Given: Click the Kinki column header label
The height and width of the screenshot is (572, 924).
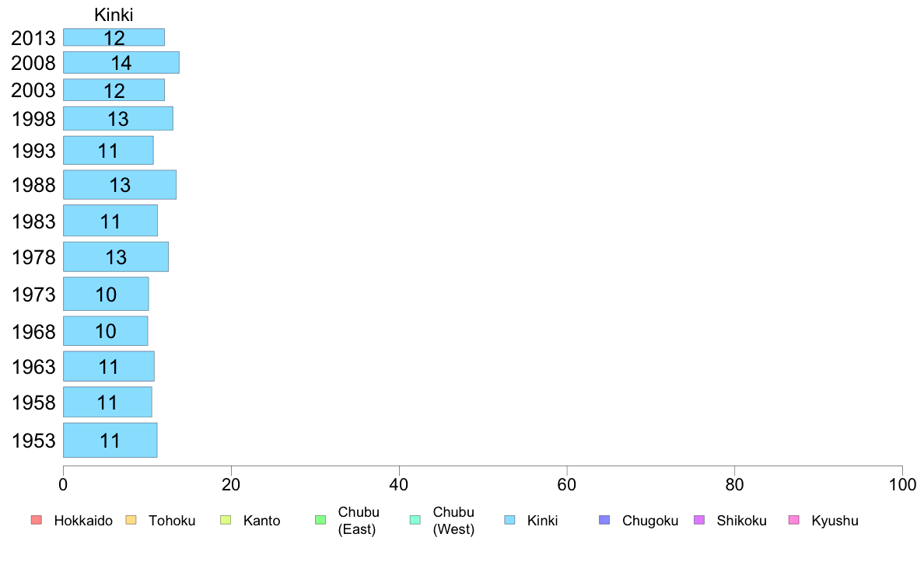Looking at the screenshot, I should 114,15.
